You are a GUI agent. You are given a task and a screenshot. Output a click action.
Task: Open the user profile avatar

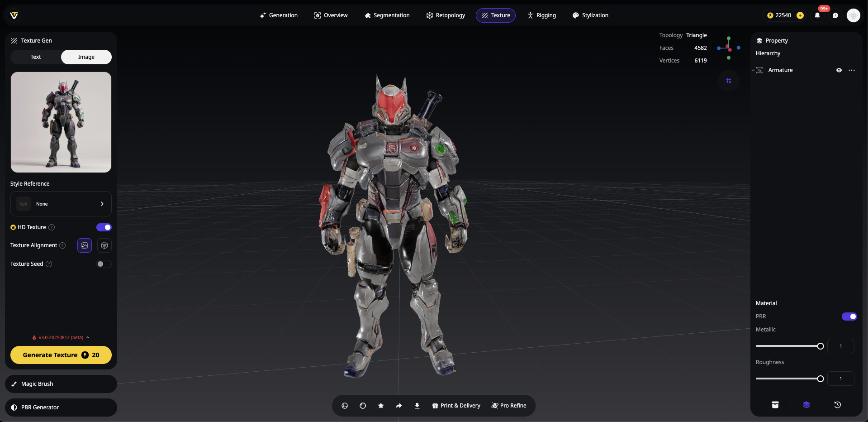click(x=854, y=15)
